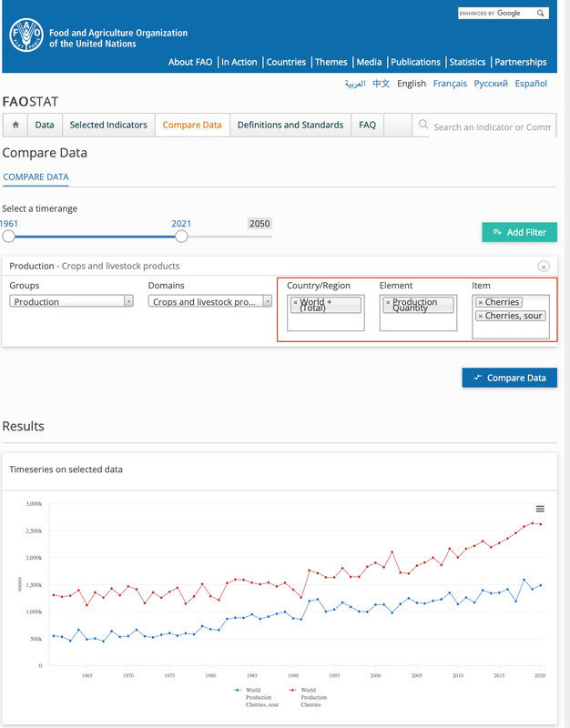570x728 pixels.
Task: Select English language
Action: [x=412, y=84]
